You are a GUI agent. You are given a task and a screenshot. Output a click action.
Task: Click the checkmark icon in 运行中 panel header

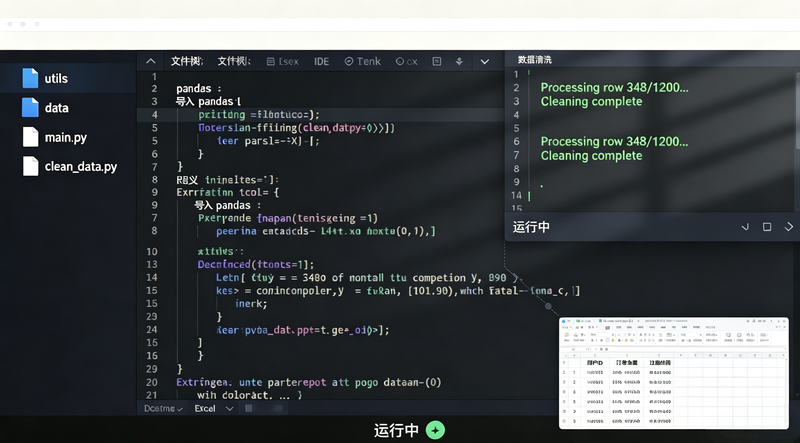tap(745, 227)
